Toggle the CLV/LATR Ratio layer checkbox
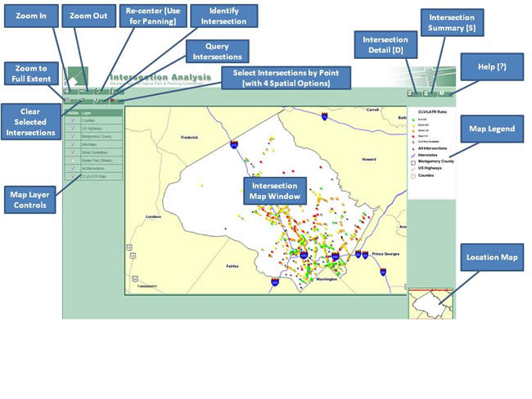 (x=73, y=176)
